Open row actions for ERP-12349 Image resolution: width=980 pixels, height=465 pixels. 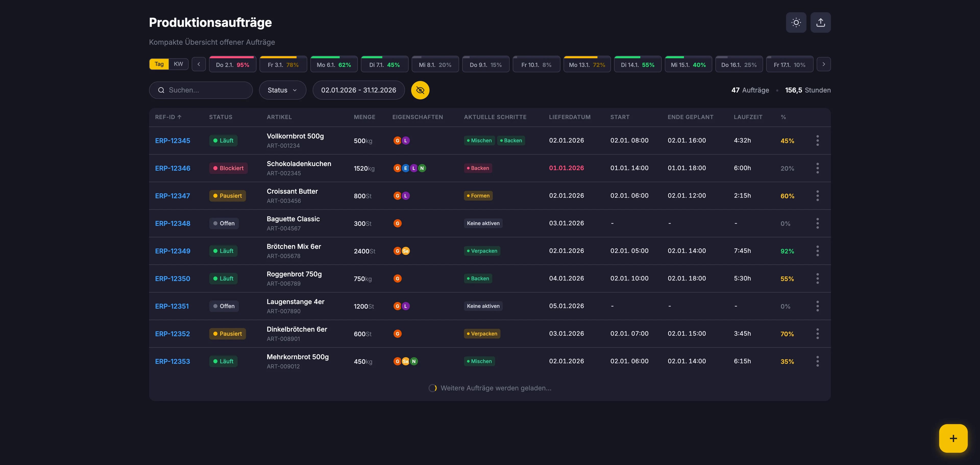tap(817, 251)
